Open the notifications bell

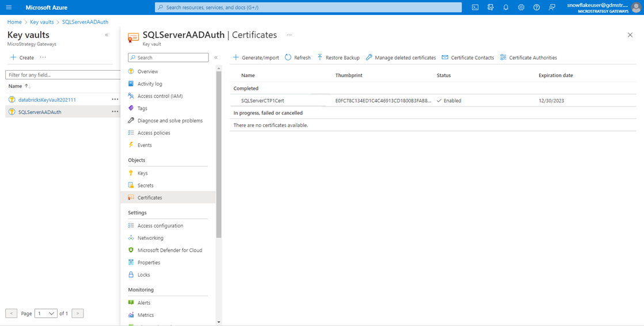pyautogui.click(x=505, y=7)
